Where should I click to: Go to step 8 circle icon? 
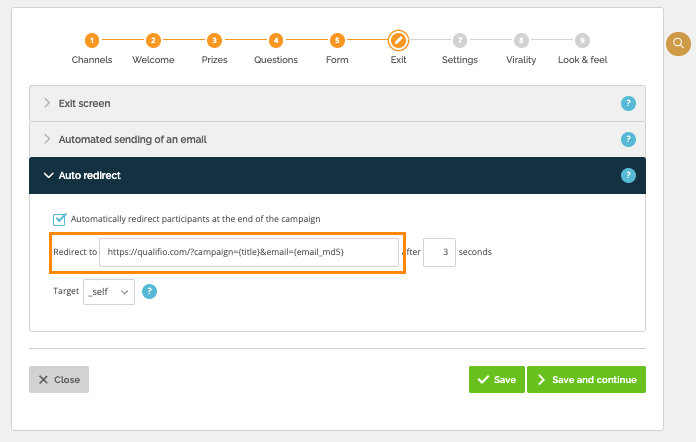(521, 40)
